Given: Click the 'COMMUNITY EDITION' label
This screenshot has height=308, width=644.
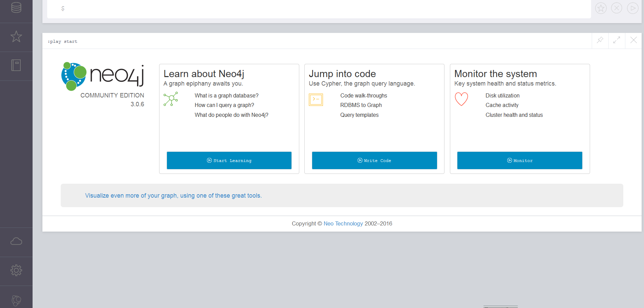Looking at the screenshot, I should [x=112, y=95].
